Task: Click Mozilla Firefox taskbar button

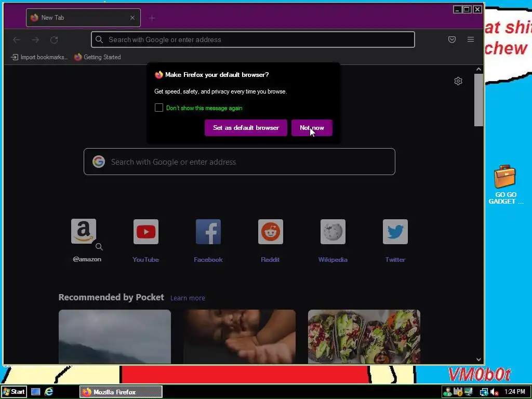Action: [121, 392]
